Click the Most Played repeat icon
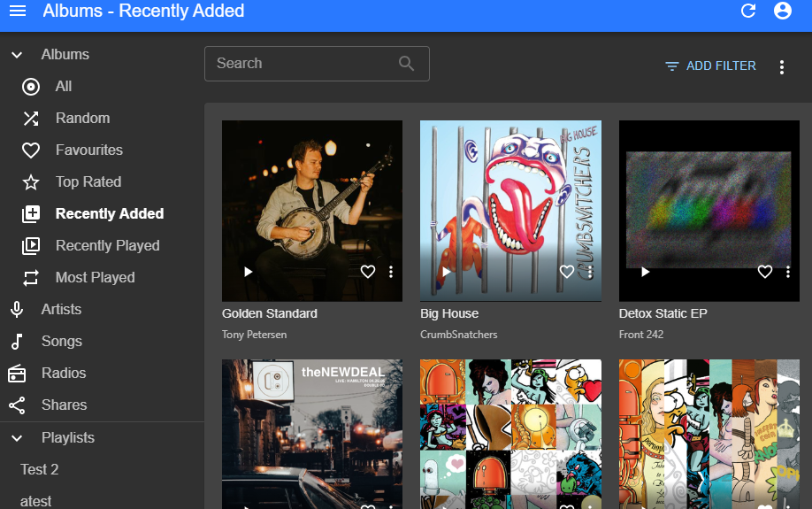 point(31,278)
